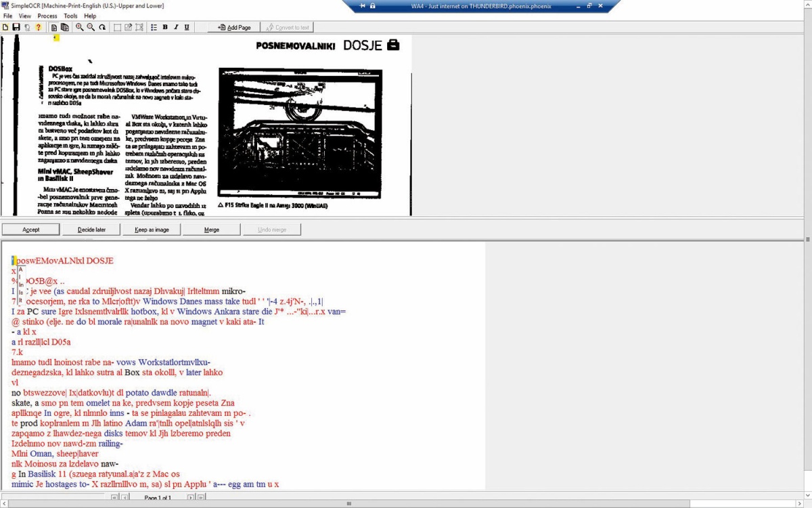Click the Accept button
Viewport: 812px width, 508px height.
(30, 230)
